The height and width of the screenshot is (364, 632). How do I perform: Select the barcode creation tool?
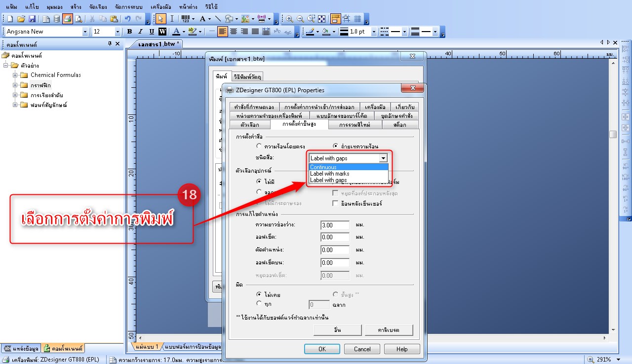(x=186, y=19)
